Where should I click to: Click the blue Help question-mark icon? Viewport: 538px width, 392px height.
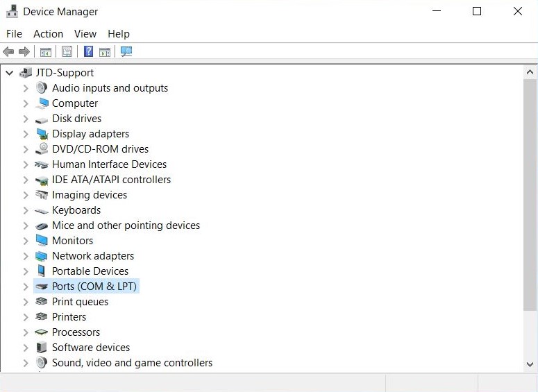pos(89,51)
